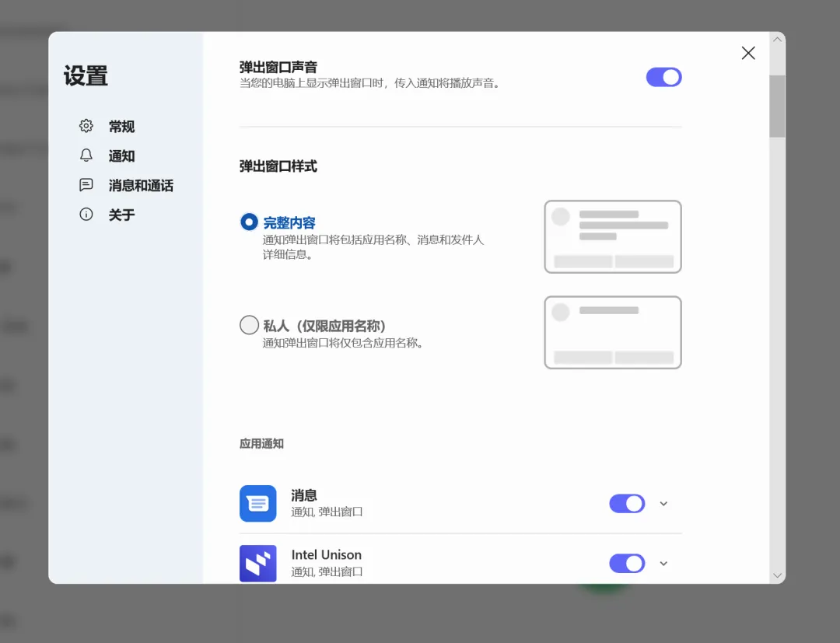Click the 私人（仅限应用名称）label text
The image size is (840, 643).
324,326
